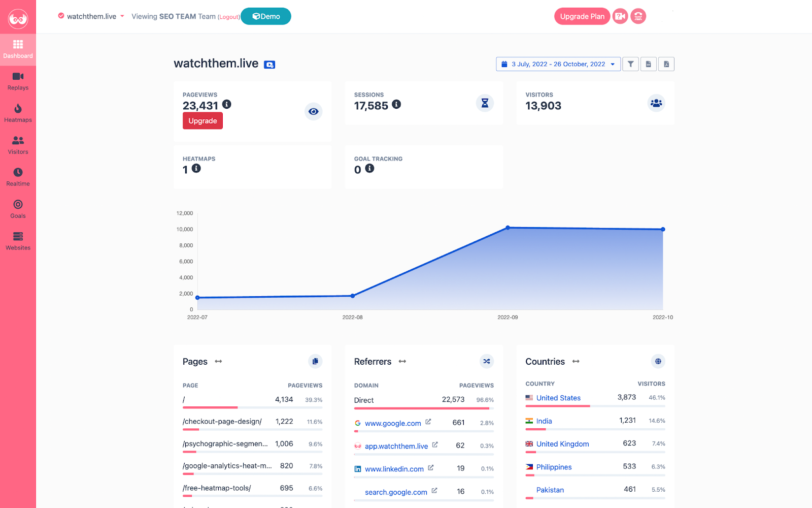This screenshot has height=508, width=812.
Task: Click the filter funnel icon
Action: coord(630,64)
